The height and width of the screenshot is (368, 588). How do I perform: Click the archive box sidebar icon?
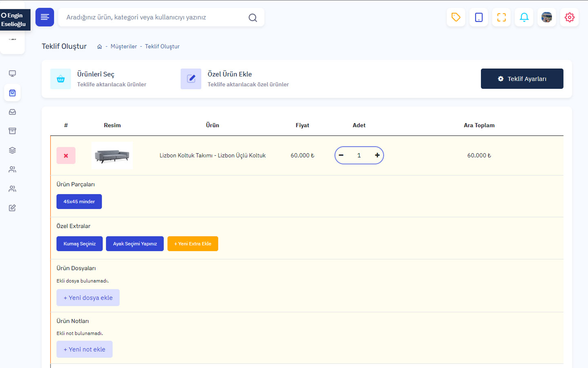click(x=12, y=131)
